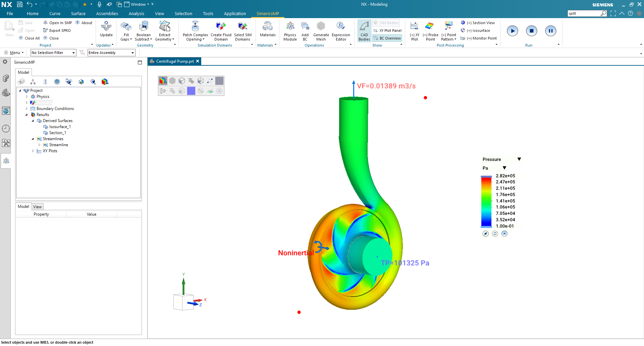Switch to the Home ribbon tab

[32, 13]
